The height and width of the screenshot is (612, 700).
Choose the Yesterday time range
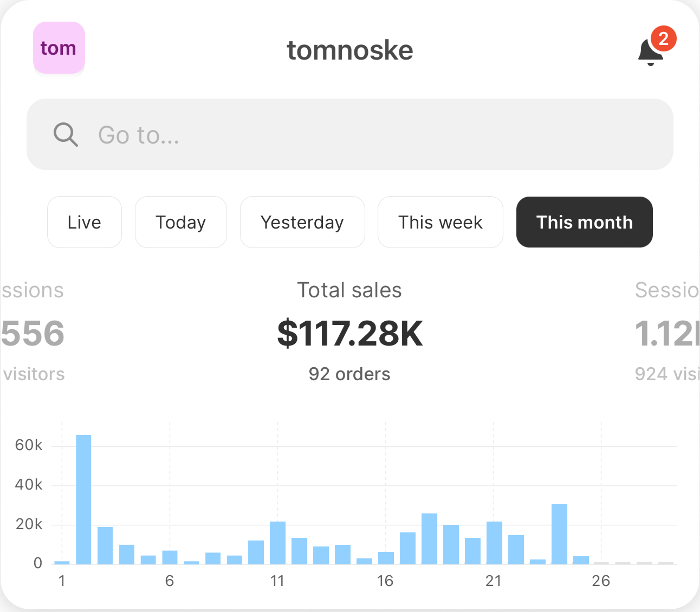click(302, 222)
